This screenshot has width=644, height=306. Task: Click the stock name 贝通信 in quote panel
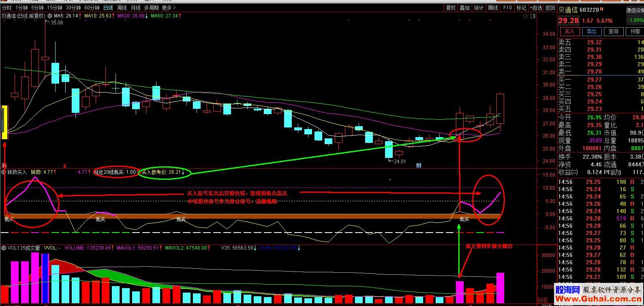(x=568, y=10)
